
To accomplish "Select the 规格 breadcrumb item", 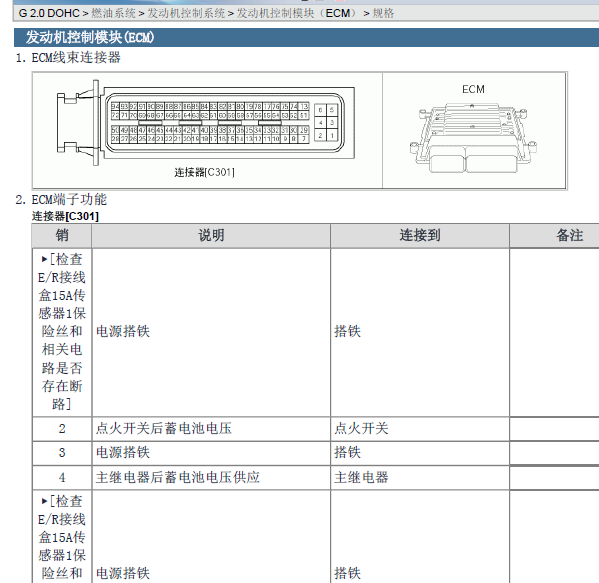I will (383, 13).
